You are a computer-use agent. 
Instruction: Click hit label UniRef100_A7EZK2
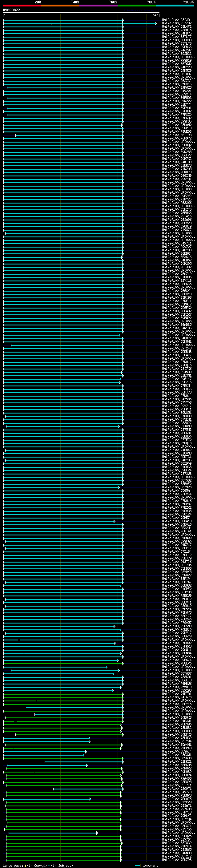point(177,507)
